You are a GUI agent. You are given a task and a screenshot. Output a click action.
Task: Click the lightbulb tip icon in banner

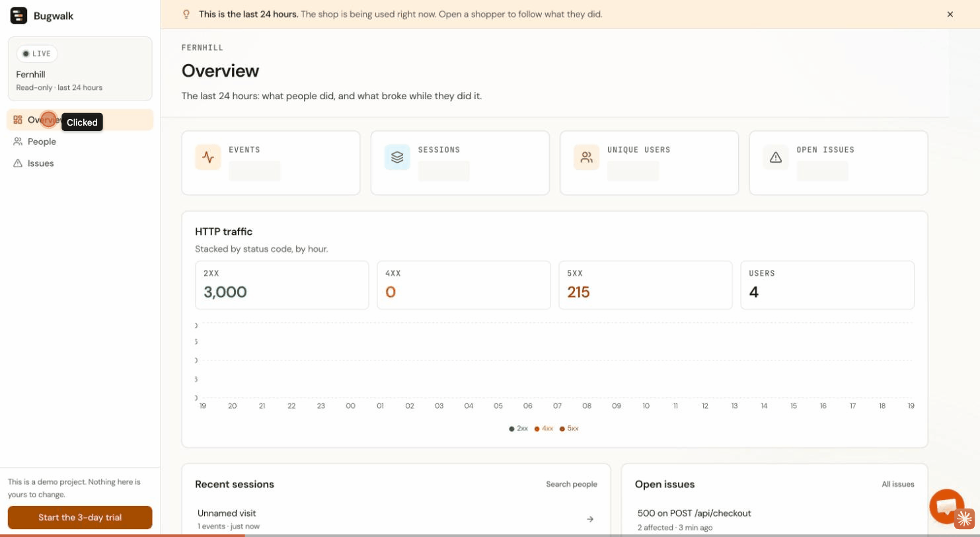[186, 14]
